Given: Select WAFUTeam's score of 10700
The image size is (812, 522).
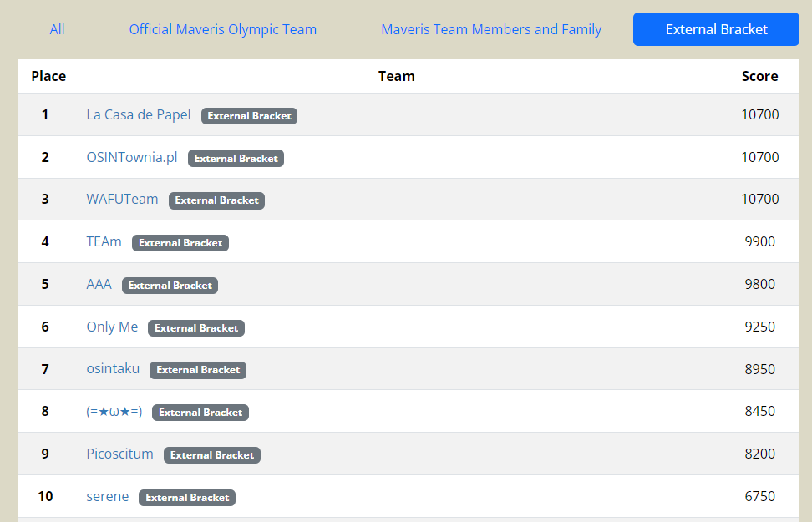Looking at the screenshot, I should 759,199.
